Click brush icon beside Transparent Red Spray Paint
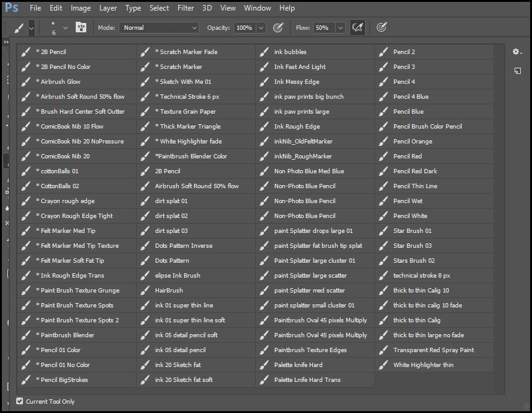 coord(384,350)
